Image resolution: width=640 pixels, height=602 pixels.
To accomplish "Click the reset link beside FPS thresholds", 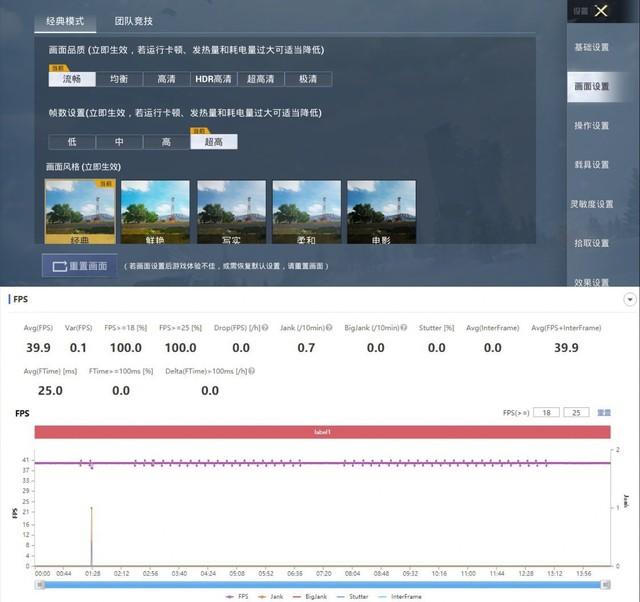I will (x=604, y=413).
